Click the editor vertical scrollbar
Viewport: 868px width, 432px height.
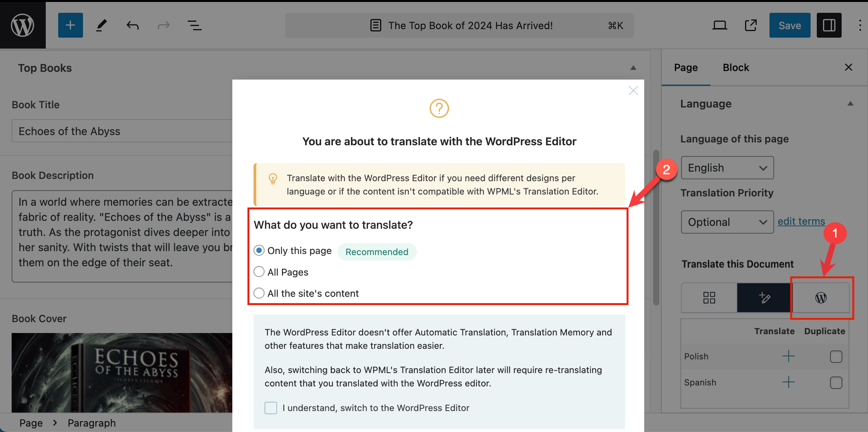(x=656, y=227)
